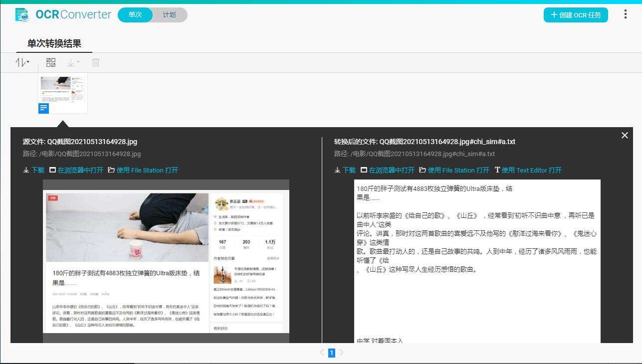The height and width of the screenshot is (364, 642).
Task: Enable 单次 mode
Action: point(135,14)
